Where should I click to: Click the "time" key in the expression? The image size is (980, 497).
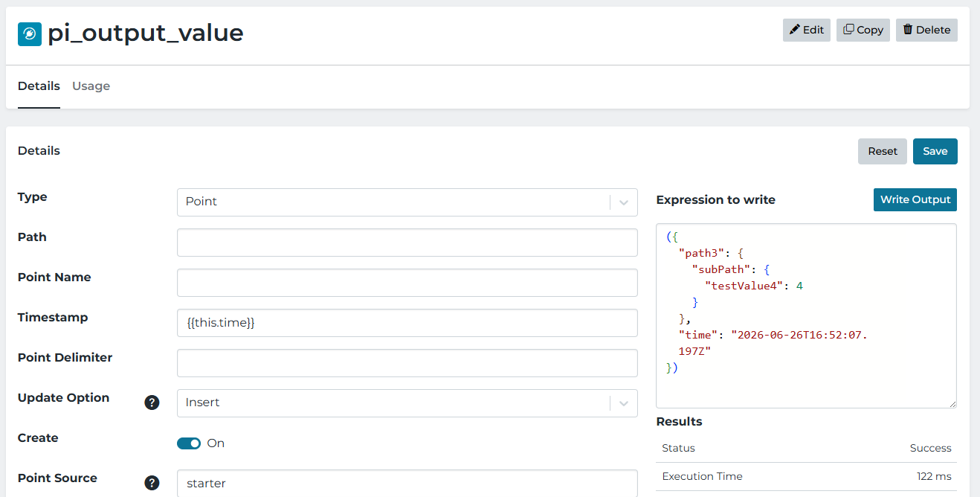click(697, 335)
